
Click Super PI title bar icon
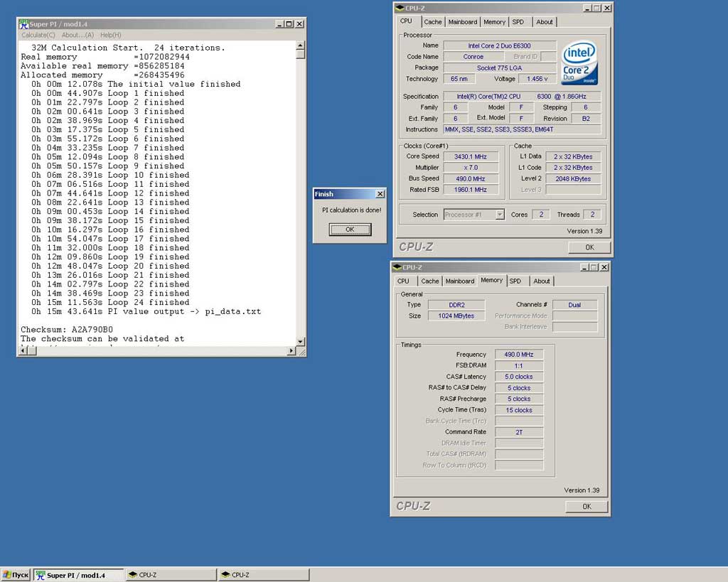(23, 23)
